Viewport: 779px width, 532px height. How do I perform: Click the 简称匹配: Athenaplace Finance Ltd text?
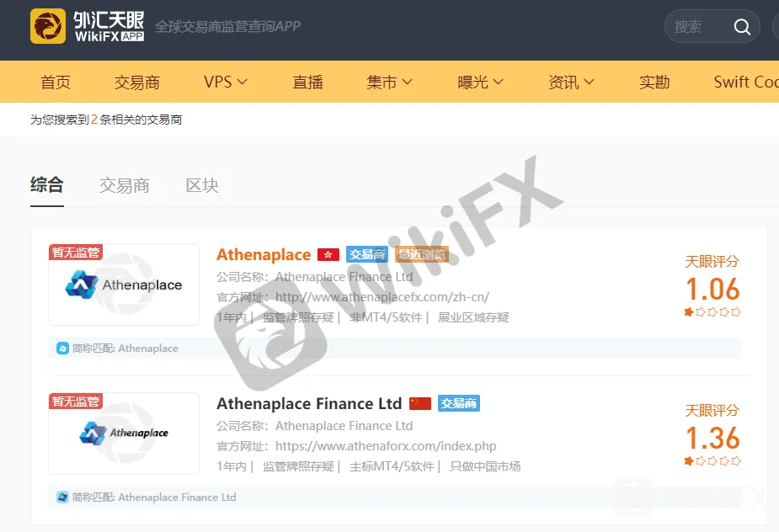pos(154,497)
